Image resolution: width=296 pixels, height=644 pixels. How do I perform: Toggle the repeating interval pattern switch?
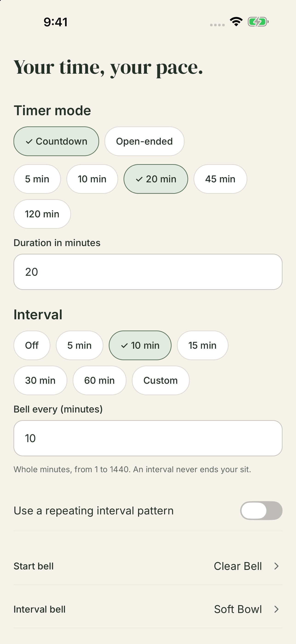[261, 510]
